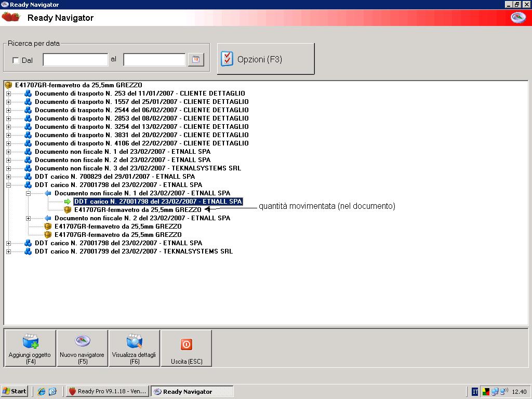Enable the Dal date checkbox

click(x=16, y=60)
